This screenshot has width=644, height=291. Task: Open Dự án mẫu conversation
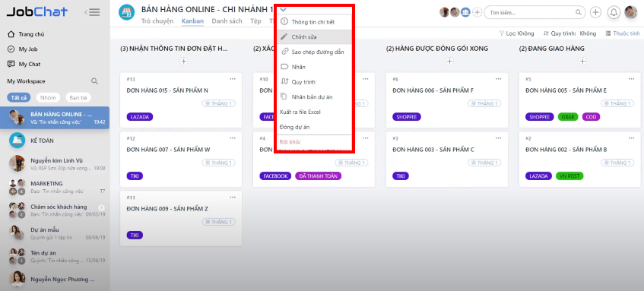point(55,233)
